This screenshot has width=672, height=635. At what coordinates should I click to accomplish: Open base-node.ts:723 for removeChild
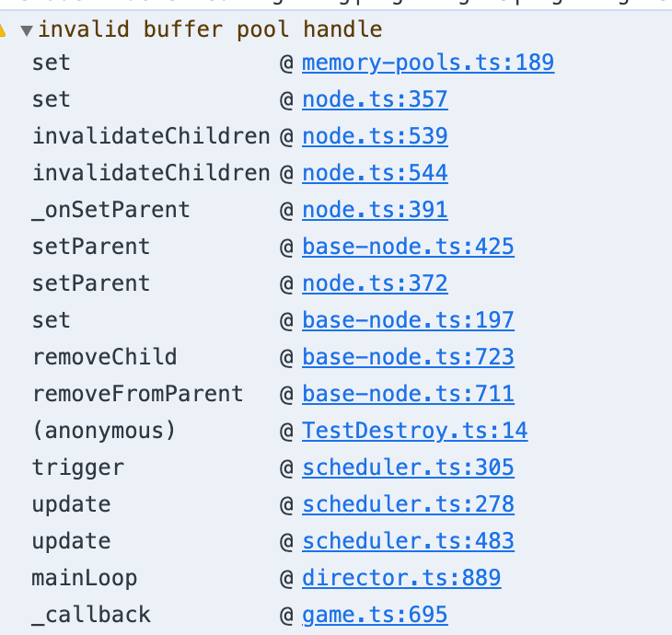tap(408, 357)
